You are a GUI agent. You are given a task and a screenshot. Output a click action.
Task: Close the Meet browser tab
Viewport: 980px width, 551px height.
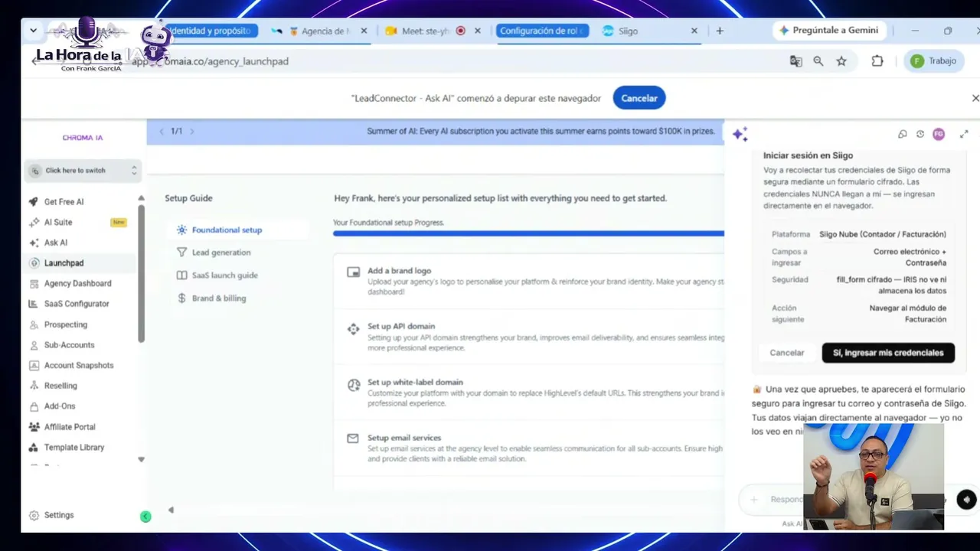pyautogui.click(x=479, y=31)
